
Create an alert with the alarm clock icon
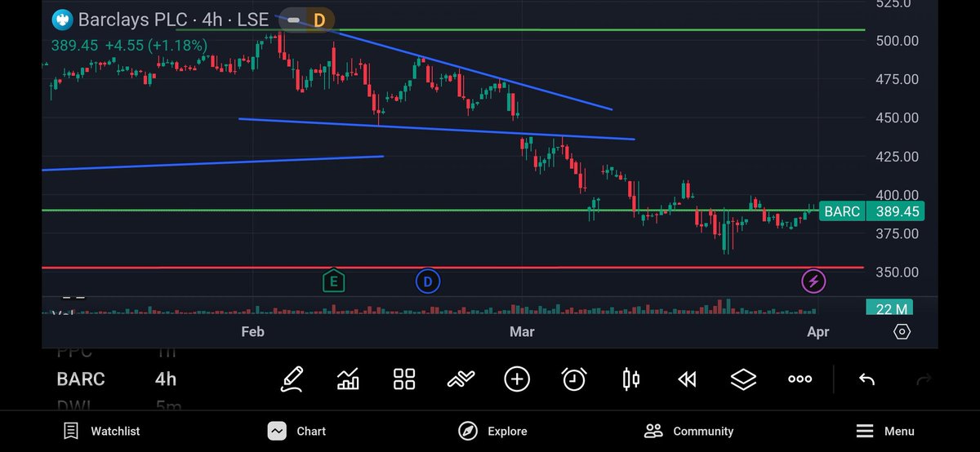pyautogui.click(x=574, y=379)
